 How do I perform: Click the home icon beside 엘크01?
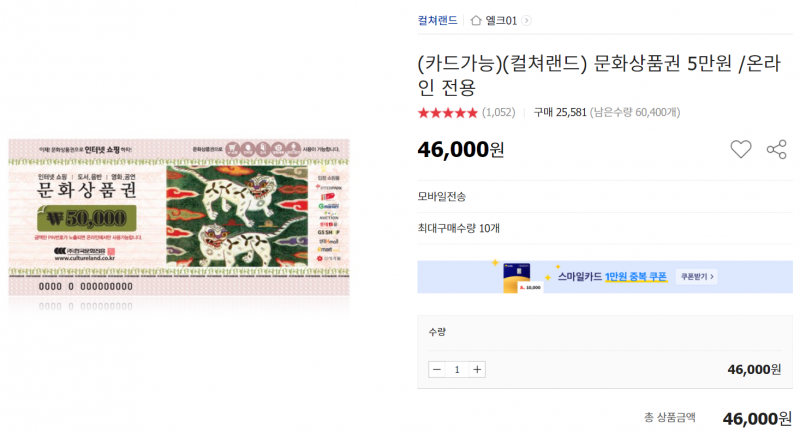[476, 20]
